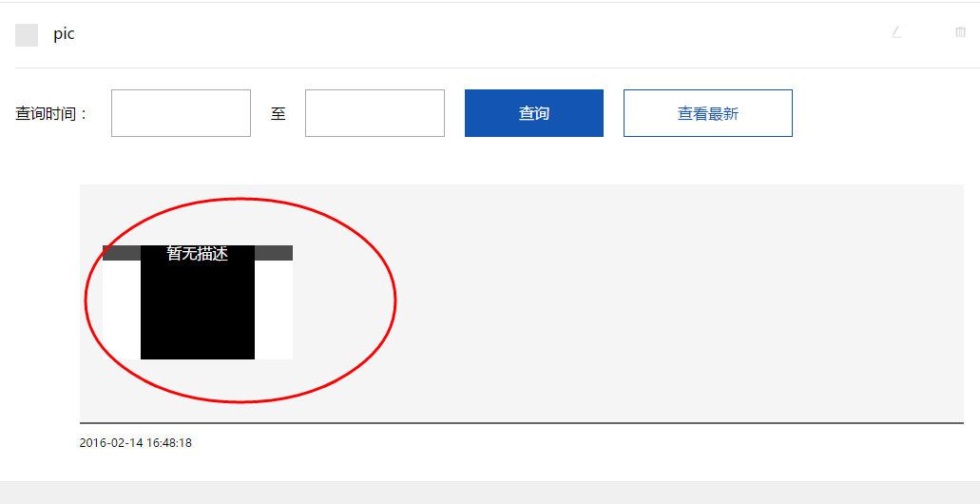Click the 至 separator text
Image resolution: width=980 pixels, height=504 pixels.
coord(279,114)
